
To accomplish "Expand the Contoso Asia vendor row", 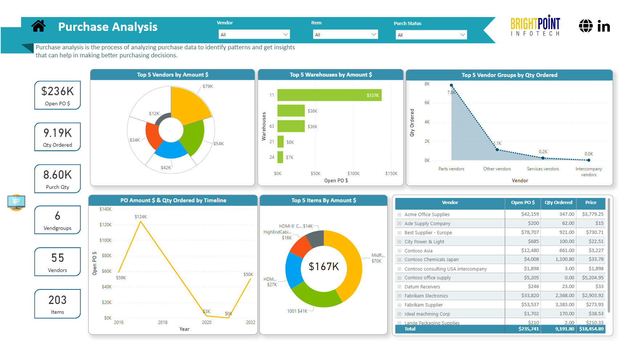I will pyautogui.click(x=400, y=251).
